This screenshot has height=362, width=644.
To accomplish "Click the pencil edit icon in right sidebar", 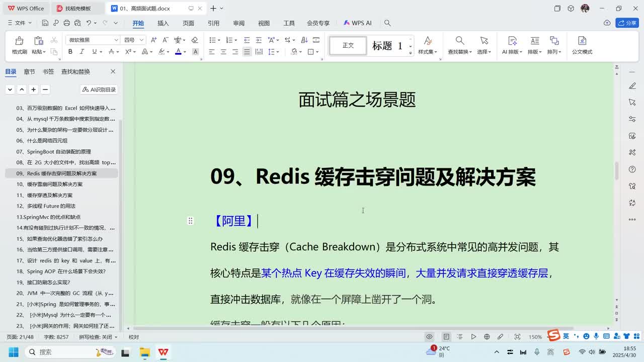I will pos(632,86).
